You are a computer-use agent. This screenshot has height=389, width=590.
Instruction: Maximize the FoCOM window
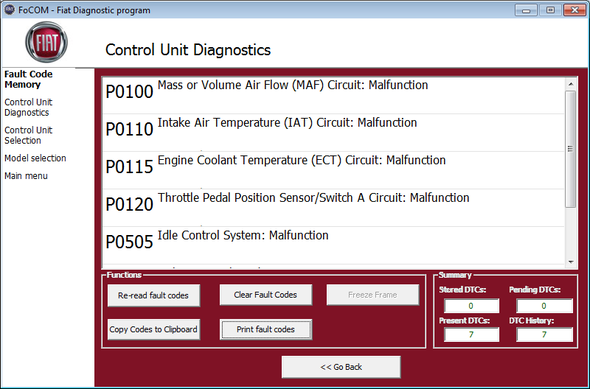pyautogui.click(x=550, y=10)
